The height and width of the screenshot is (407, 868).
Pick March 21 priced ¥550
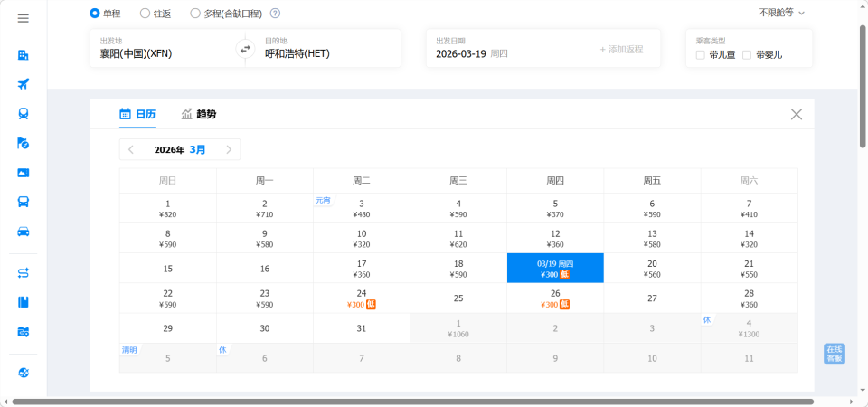[749, 268]
